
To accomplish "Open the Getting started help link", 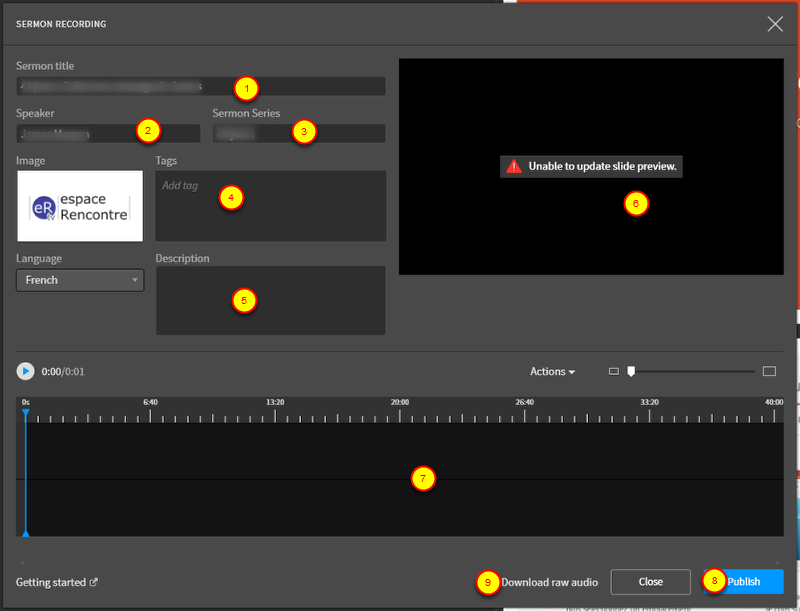I will [57, 582].
